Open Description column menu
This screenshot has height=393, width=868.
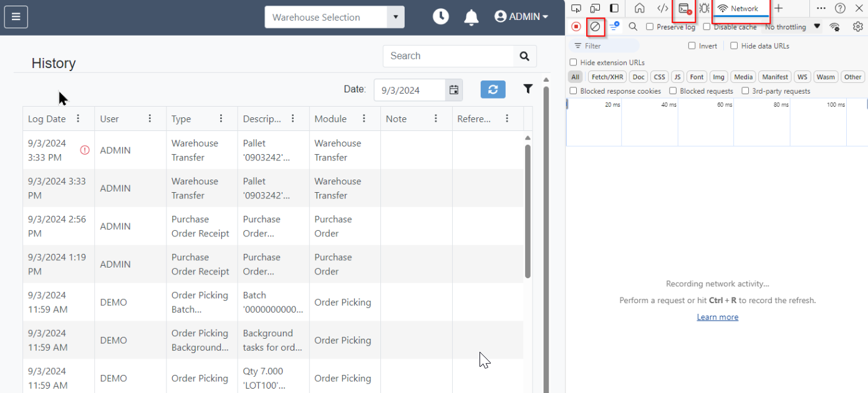[292, 119]
